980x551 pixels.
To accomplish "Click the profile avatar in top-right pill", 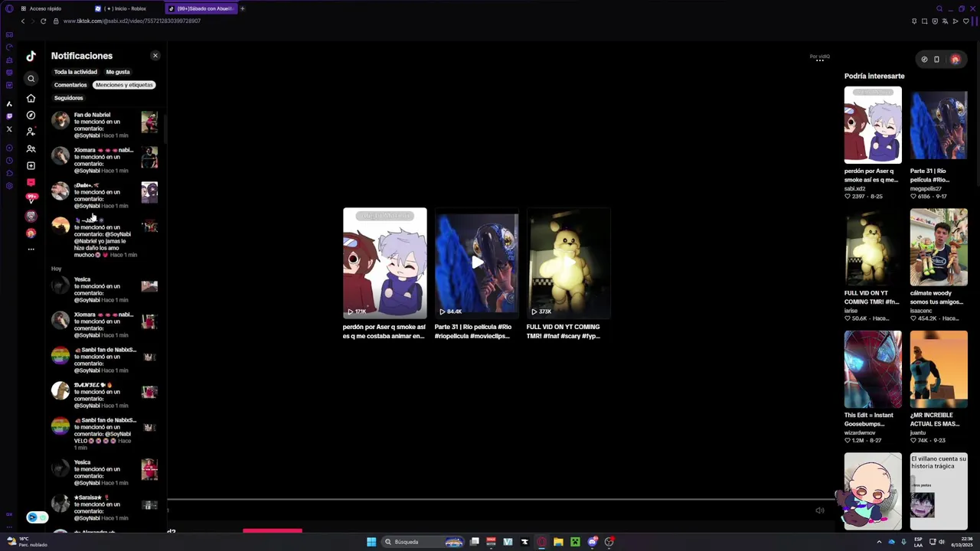I will [x=955, y=59].
